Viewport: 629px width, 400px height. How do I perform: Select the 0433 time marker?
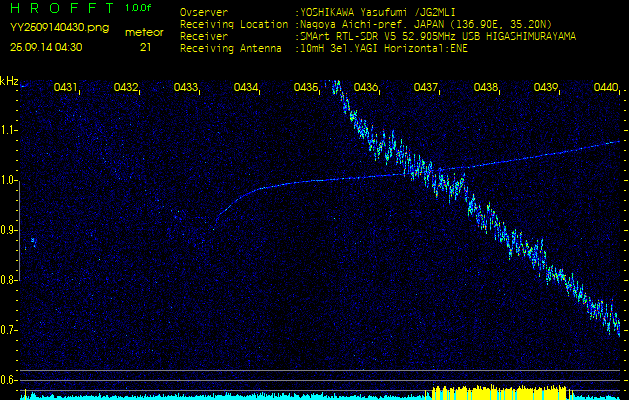(x=186, y=88)
